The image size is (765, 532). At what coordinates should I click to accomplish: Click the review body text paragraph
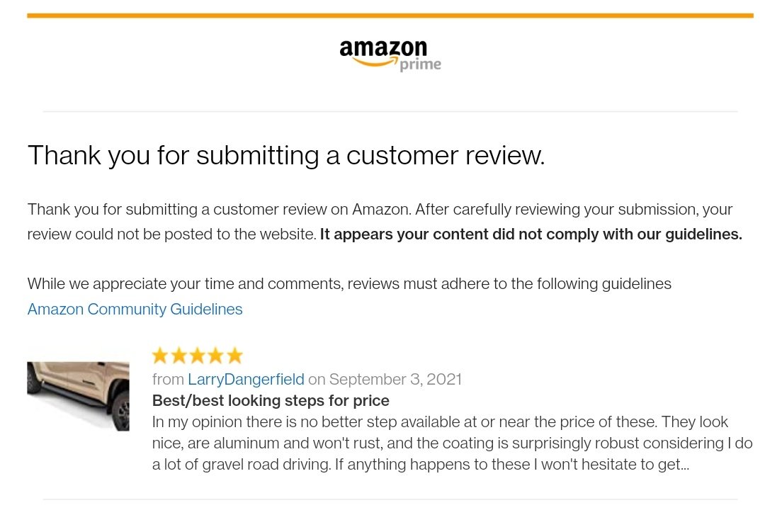[452, 443]
